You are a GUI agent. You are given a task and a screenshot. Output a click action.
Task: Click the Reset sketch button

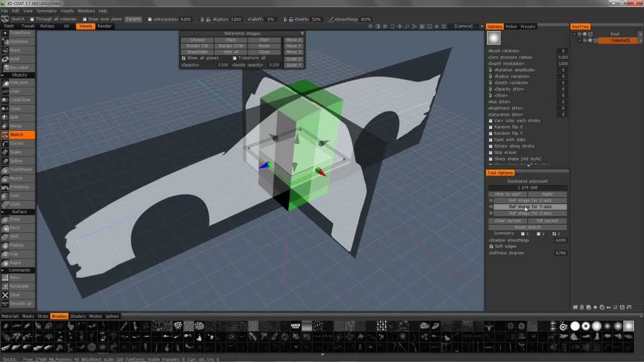527,227
